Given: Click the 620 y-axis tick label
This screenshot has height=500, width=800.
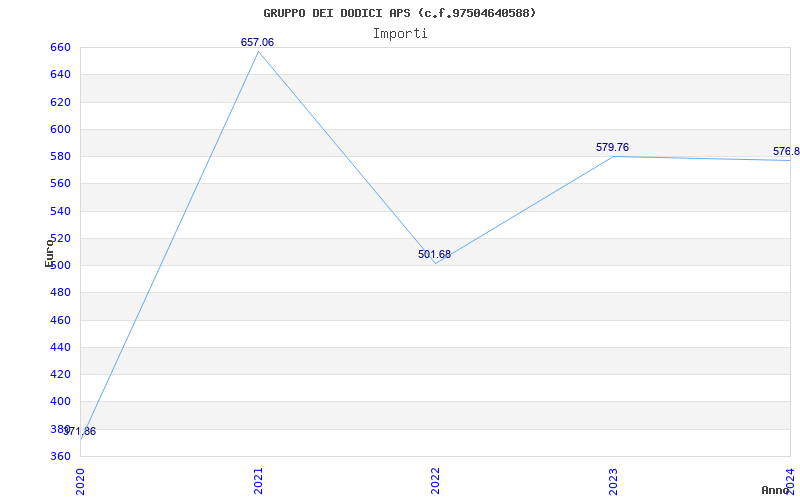Looking at the screenshot, I should click(61, 102).
